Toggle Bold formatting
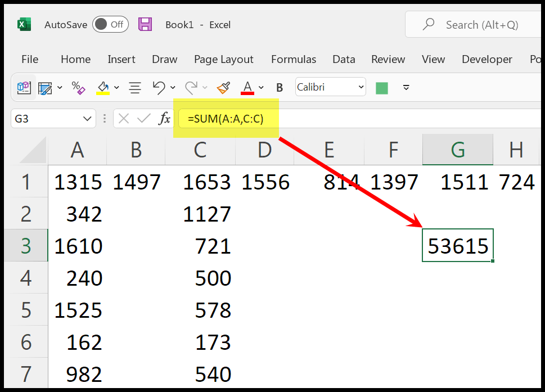Image resolution: width=545 pixels, height=392 pixels. click(280, 88)
